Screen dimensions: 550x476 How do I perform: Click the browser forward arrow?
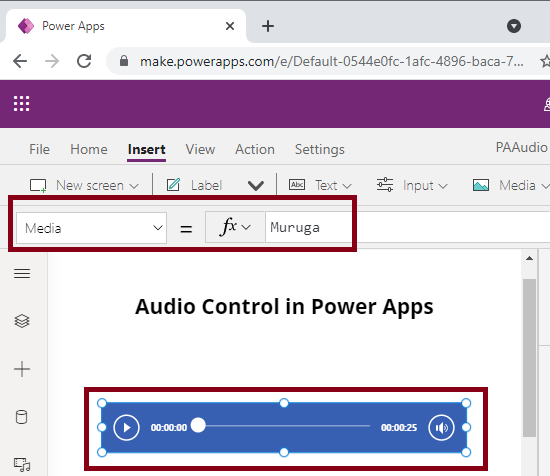52,61
